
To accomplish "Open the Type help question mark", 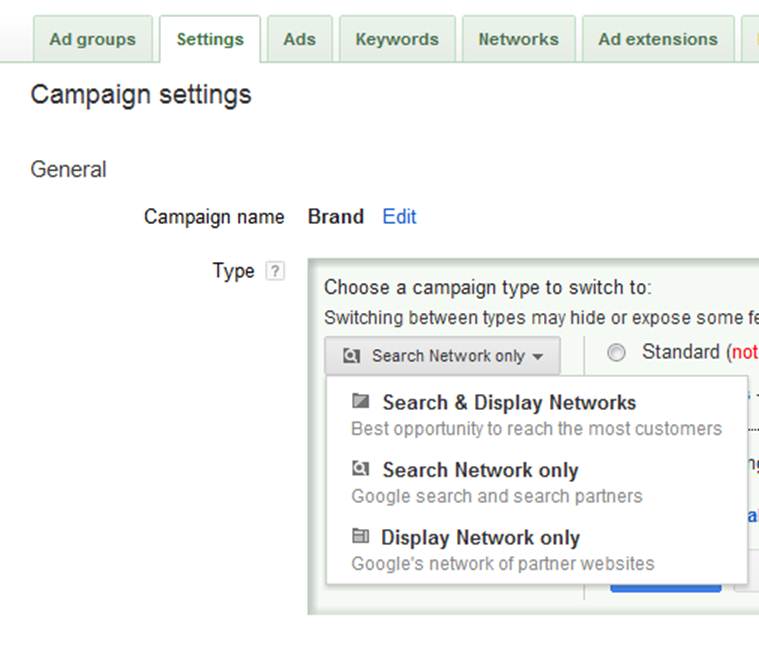I will point(275,271).
